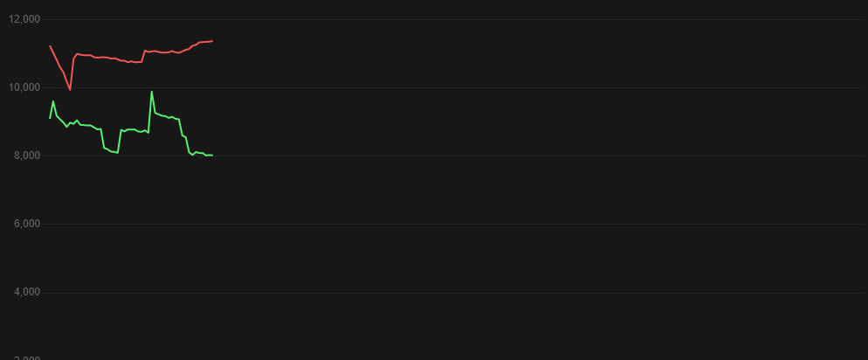The height and width of the screenshot is (360, 868).
Task: Click the green line's first small peak
Action: (x=53, y=101)
